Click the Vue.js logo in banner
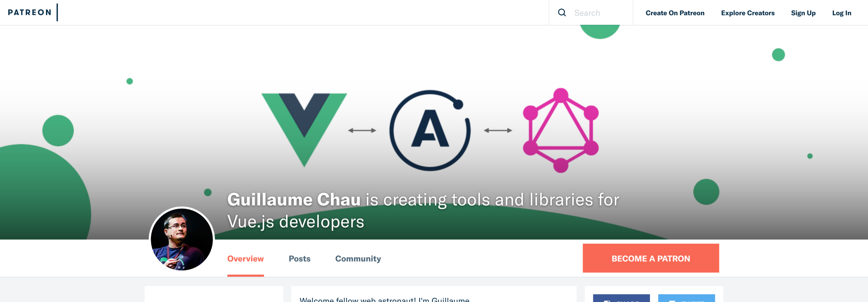The height and width of the screenshot is (302, 868). pos(304,130)
